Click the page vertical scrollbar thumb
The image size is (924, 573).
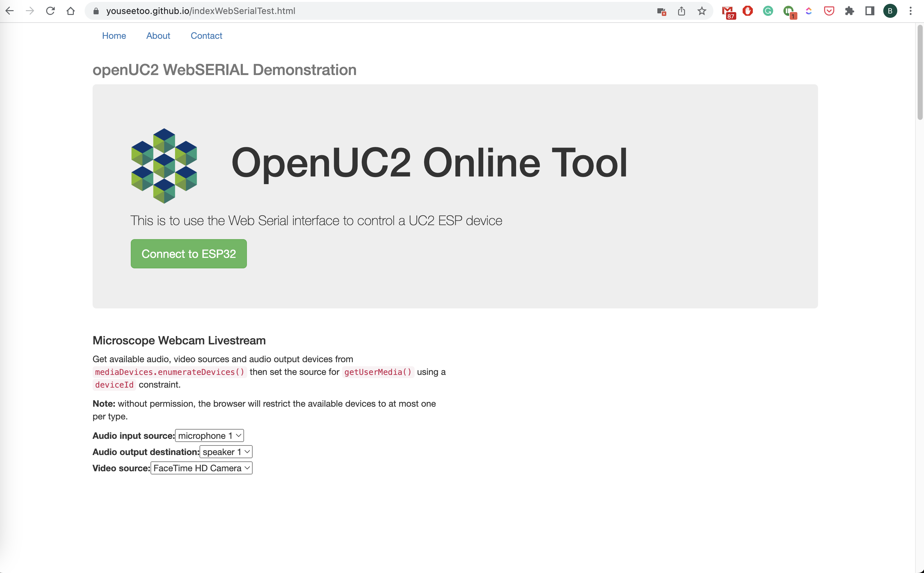point(920,72)
